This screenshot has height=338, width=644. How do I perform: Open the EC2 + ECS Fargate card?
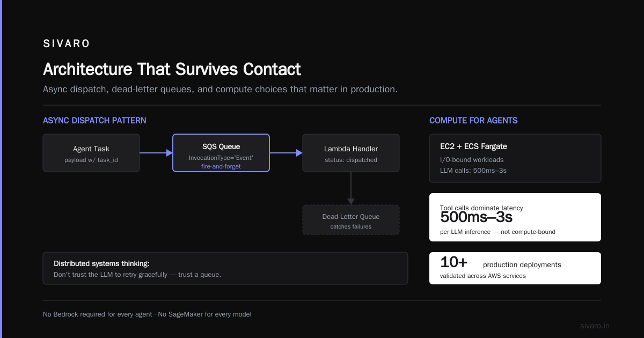[515, 158]
